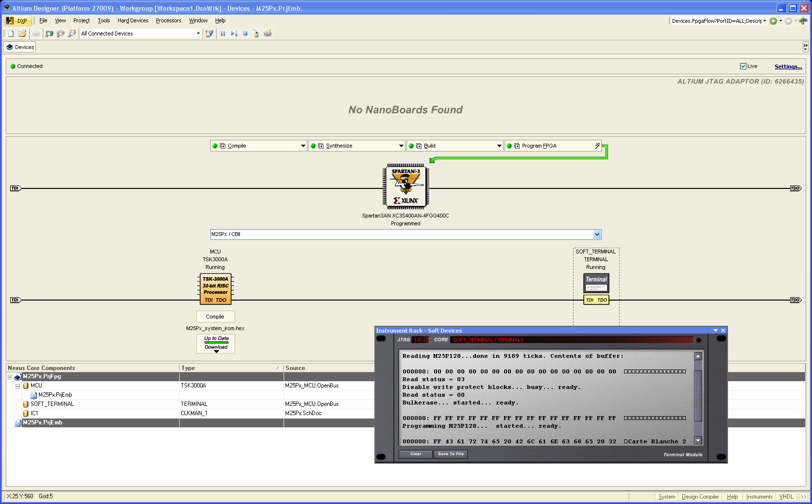Click the TSK-3000A processor icon

216,289
